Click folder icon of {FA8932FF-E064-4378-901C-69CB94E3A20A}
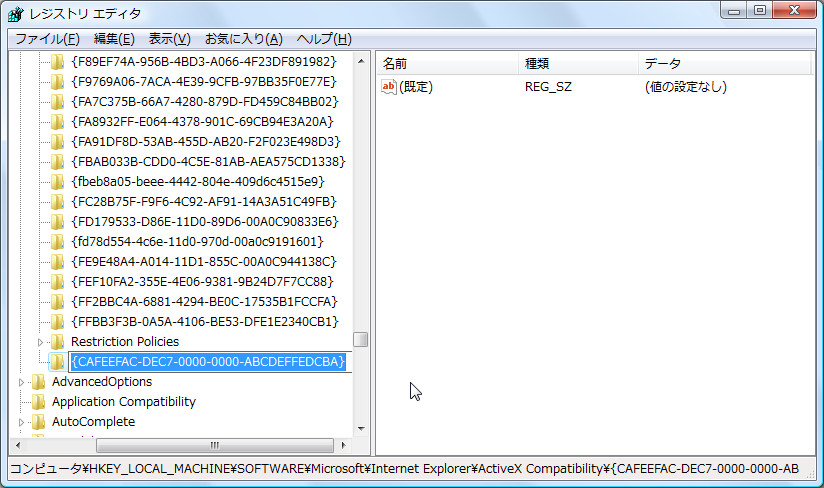 tap(57, 122)
